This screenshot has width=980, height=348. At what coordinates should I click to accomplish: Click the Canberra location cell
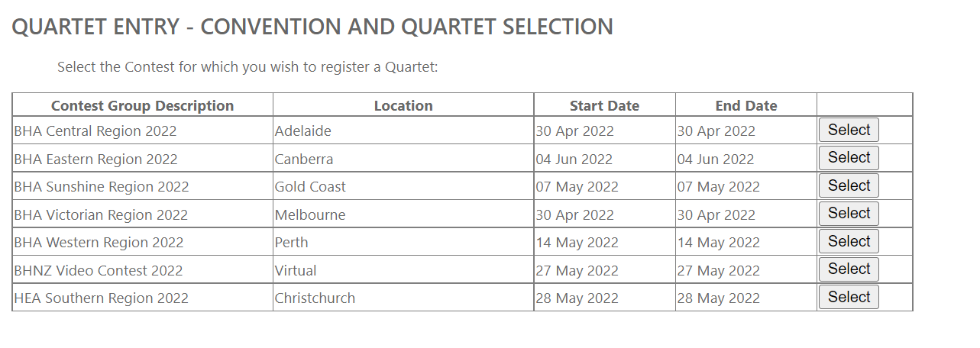[x=304, y=159]
